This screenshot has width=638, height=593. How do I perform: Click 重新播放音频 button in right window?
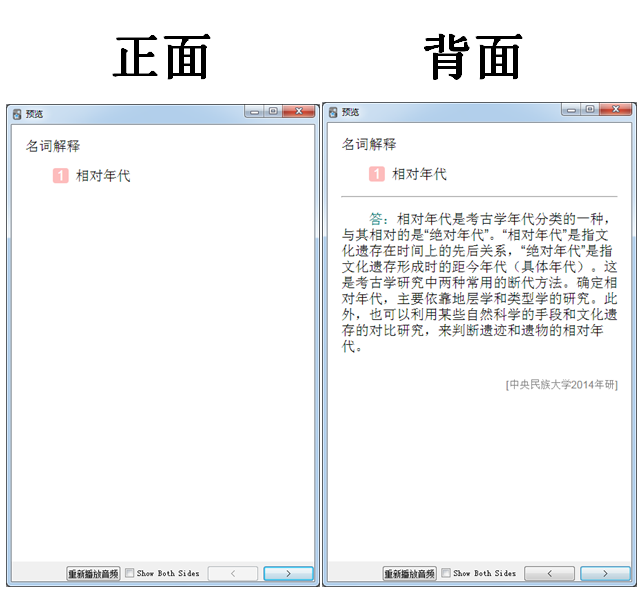[x=409, y=573]
